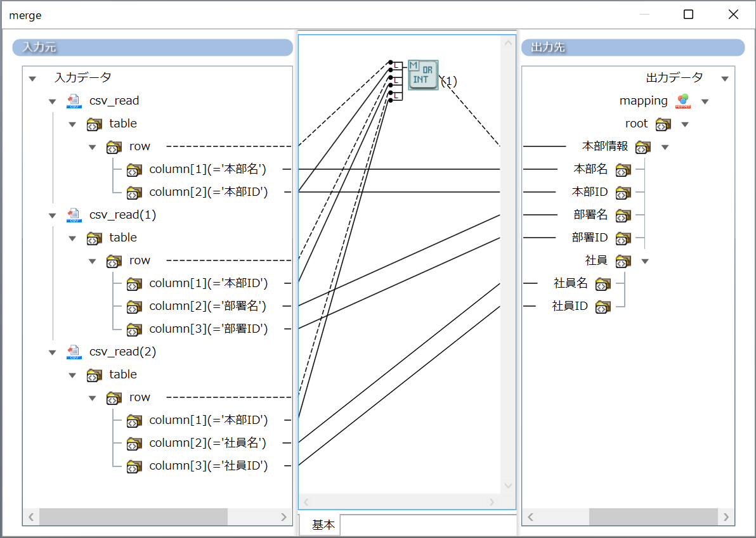
Task: Click the 本部情報 element icon
Action: tap(643, 148)
